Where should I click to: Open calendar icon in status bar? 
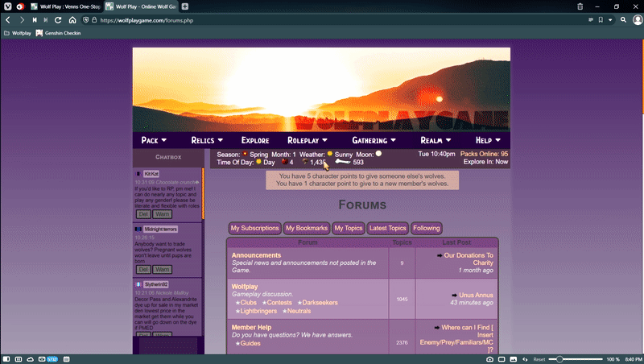click(x=67, y=359)
